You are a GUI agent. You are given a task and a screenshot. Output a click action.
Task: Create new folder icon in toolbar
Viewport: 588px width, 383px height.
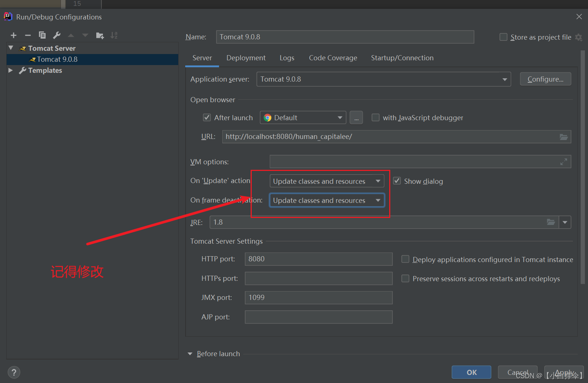[x=100, y=35]
